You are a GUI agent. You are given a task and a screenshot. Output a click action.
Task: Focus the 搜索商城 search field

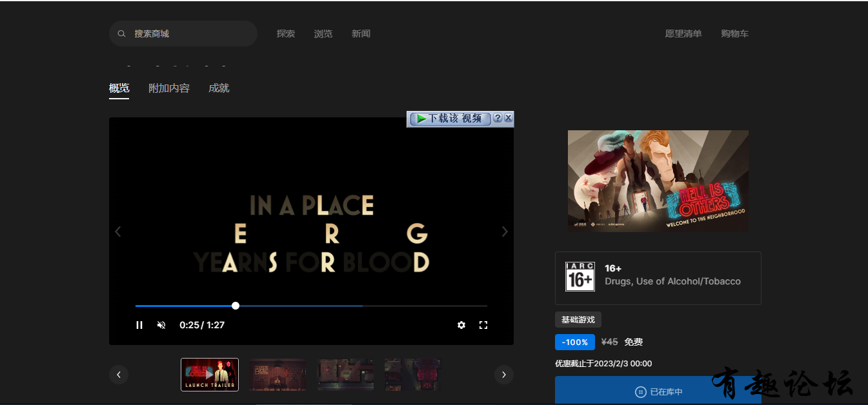coord(183,34)
